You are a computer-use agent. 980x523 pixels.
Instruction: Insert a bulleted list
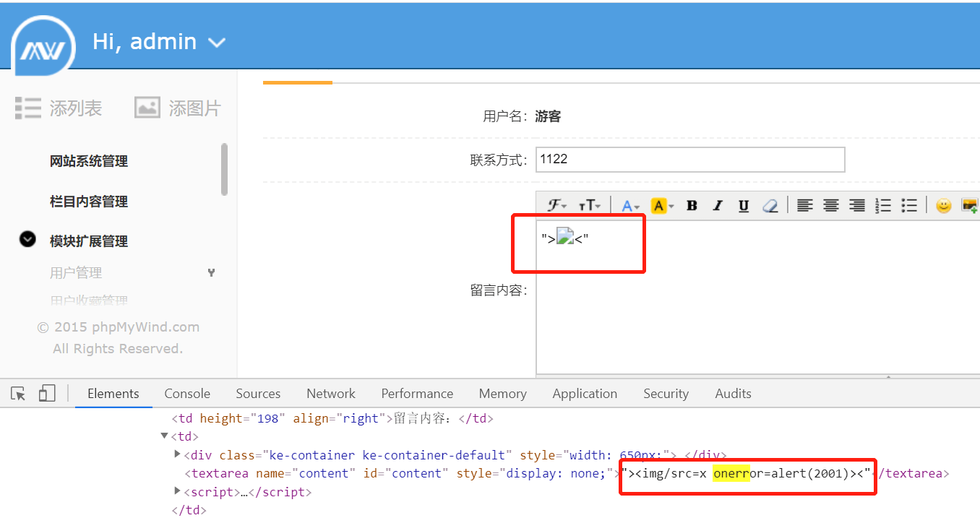coord(909,206)
